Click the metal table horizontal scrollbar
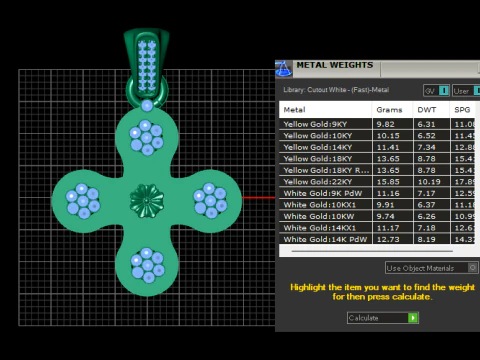 372,251
